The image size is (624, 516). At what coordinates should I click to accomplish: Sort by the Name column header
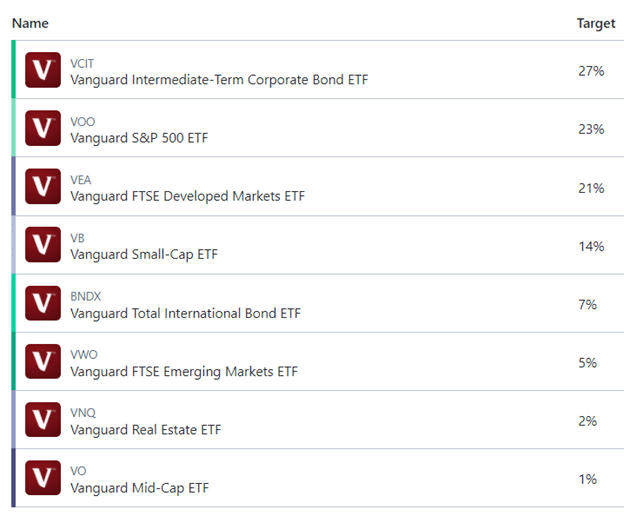point(30,23)
